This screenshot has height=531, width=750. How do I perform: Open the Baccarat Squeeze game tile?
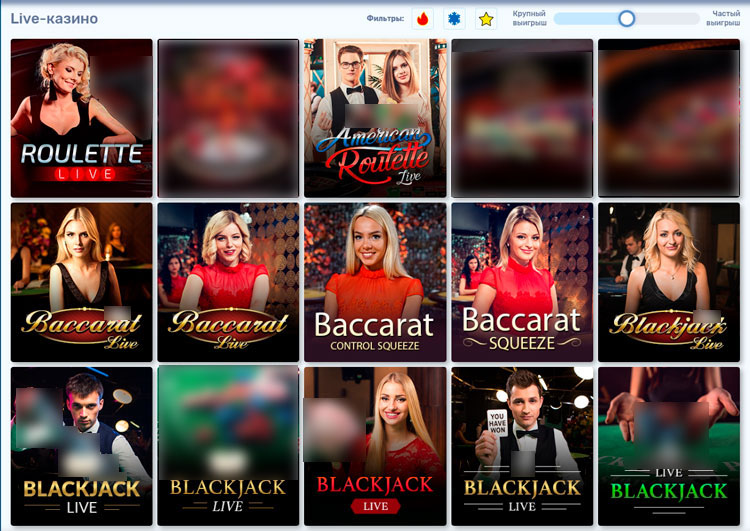click(521, 282)
